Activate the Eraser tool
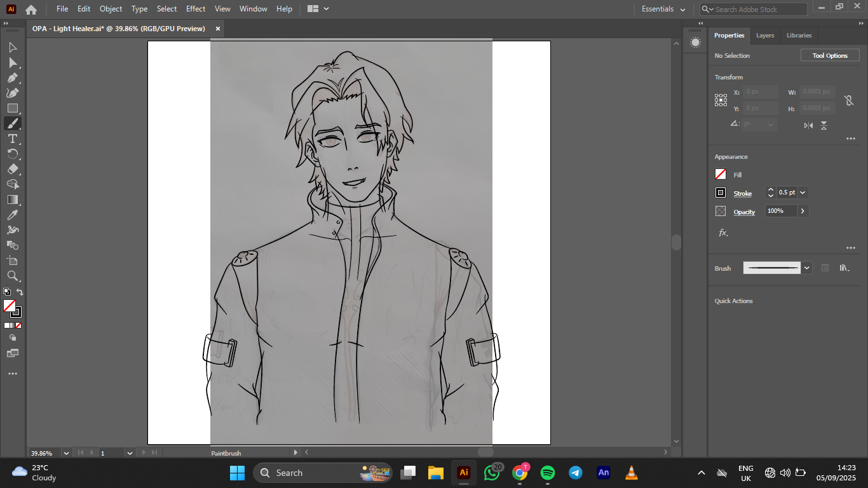 tap(12, 169)
